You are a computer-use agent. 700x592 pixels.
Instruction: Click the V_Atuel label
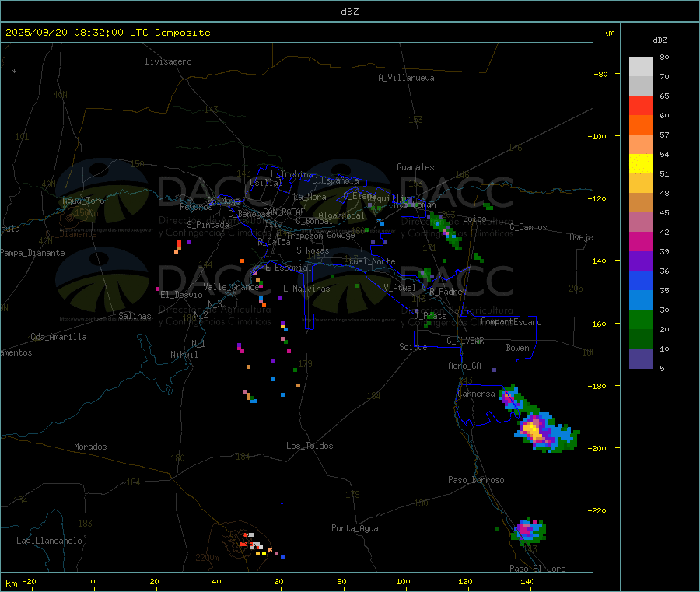click(400, 288)
